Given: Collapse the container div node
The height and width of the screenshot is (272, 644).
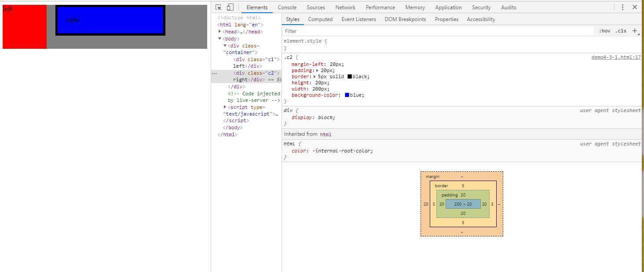Looking at the screenshot, I should 225,46.
